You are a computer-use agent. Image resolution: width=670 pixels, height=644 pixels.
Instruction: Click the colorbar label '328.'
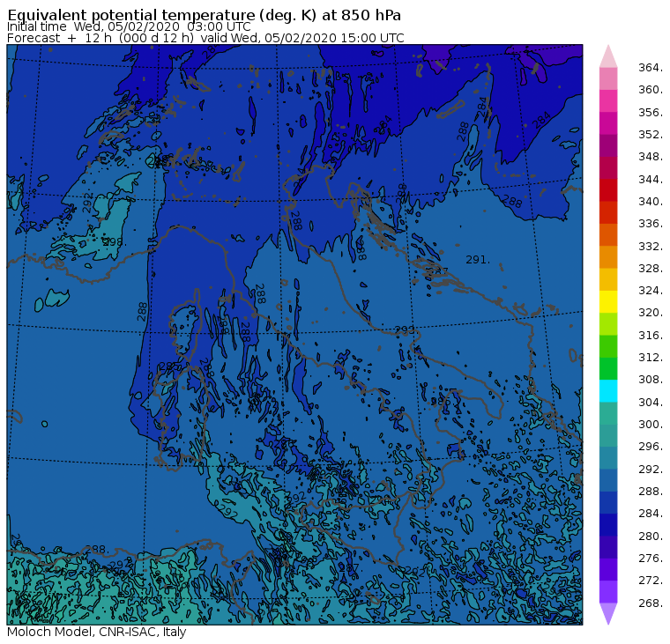[651, 269]
